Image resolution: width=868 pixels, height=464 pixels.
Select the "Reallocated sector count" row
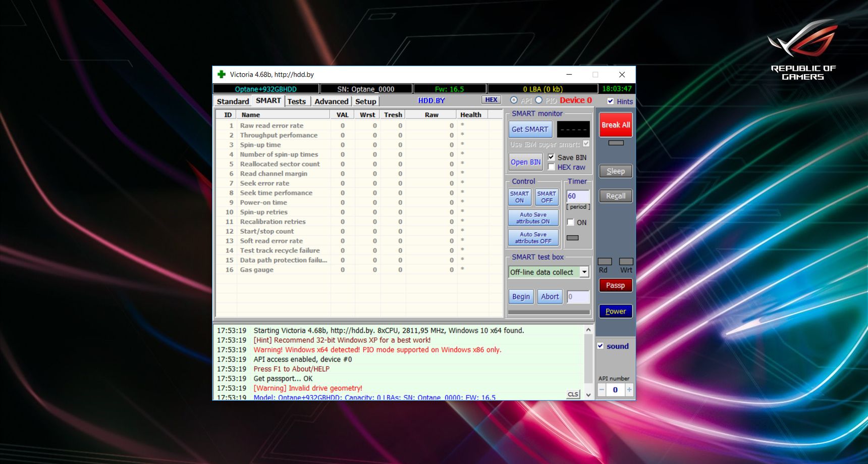[x=358, y=164]
